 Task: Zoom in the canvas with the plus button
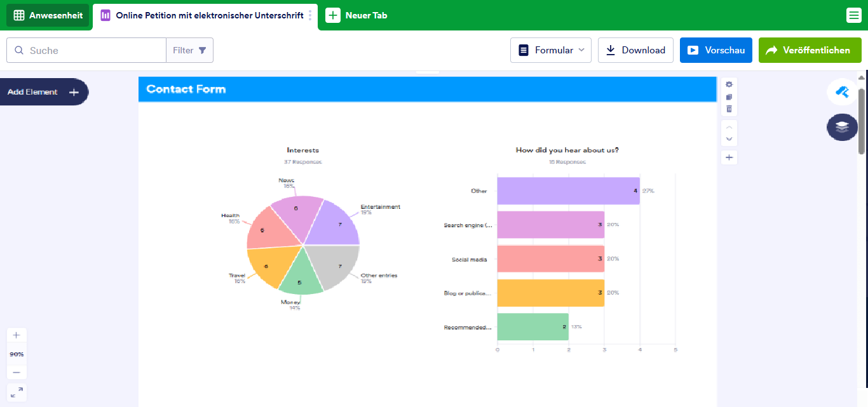[x=17, y=335]
